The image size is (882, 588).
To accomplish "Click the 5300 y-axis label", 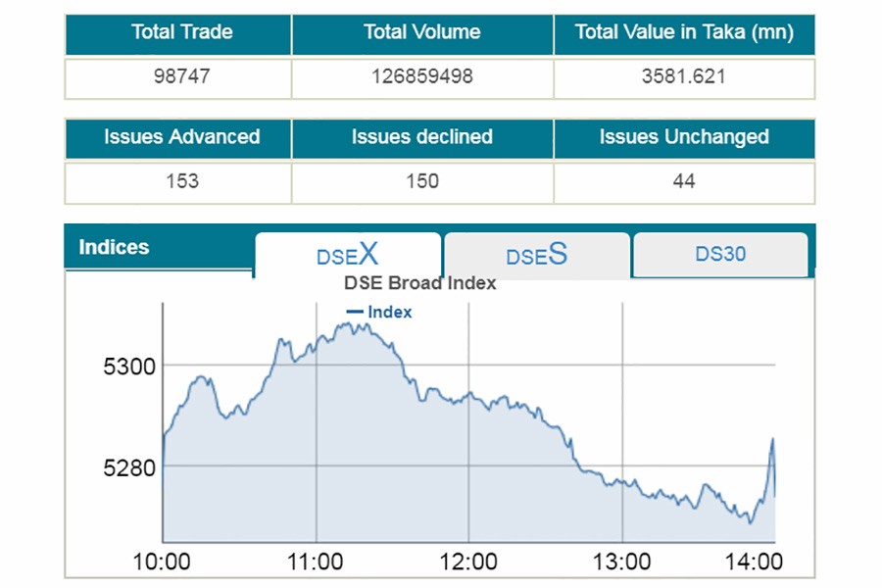I will 129,367.
